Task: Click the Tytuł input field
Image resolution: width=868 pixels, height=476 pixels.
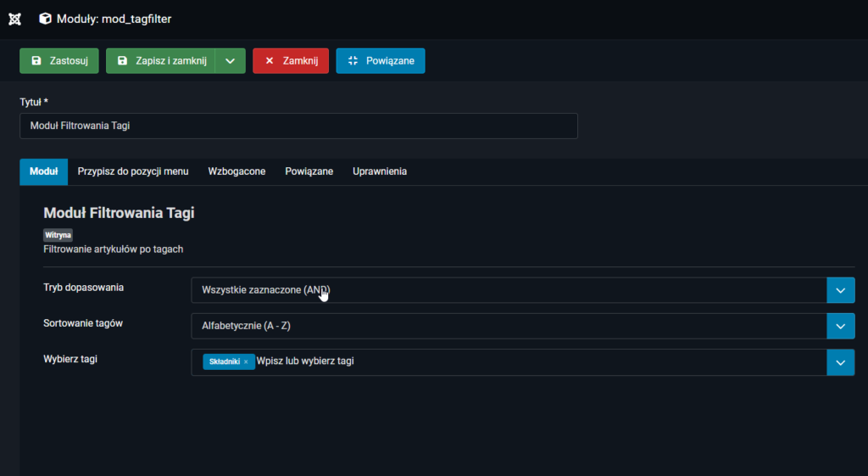Action: tap(298, 126)
